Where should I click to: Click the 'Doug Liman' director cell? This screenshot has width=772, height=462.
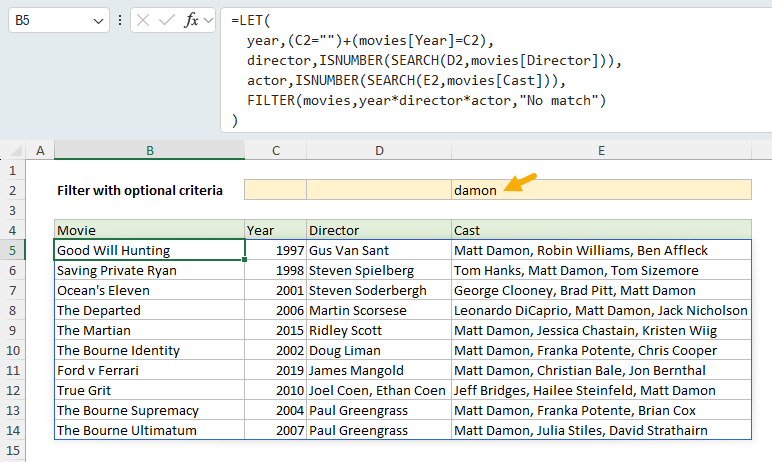point(379,350)
